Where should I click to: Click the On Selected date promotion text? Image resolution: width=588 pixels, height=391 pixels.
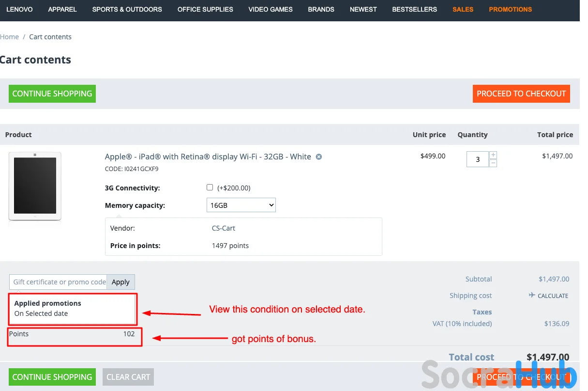click(41, 313)
